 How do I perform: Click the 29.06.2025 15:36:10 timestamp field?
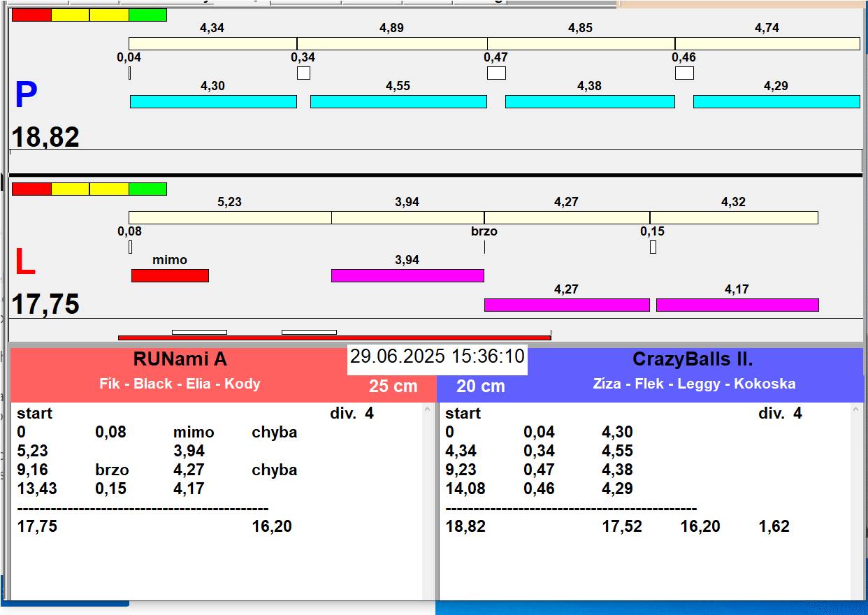(x=437, y=356)
